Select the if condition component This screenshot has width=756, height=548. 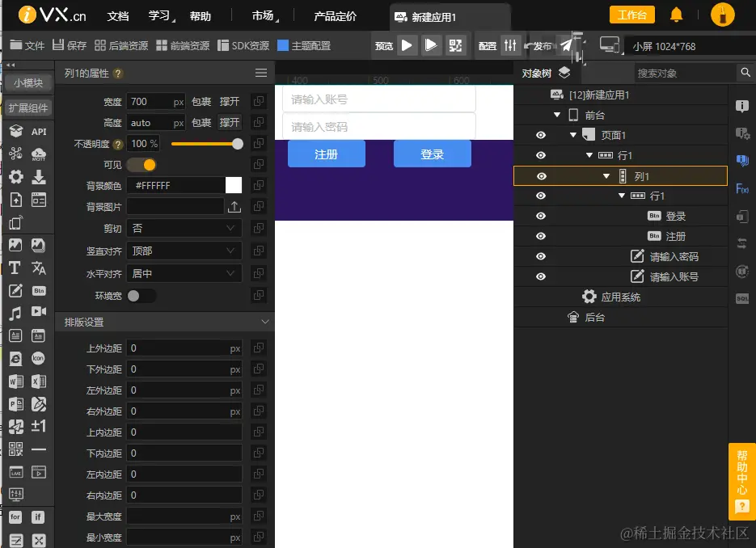(39, 517)
